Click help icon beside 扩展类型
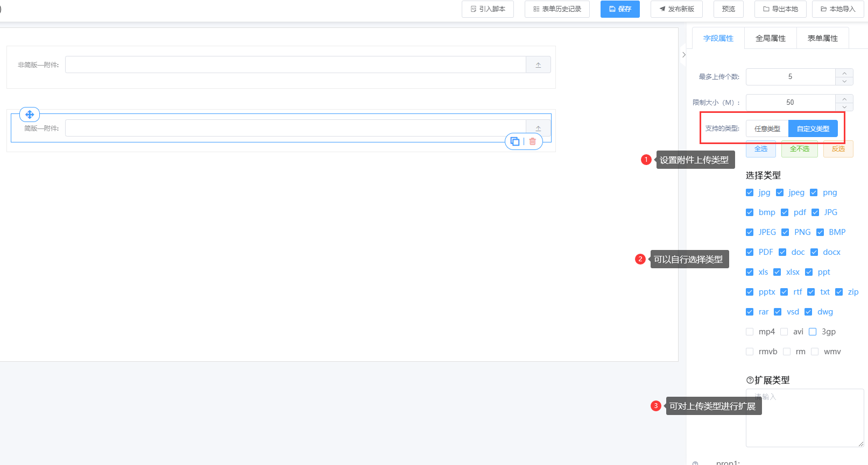Screen dimensions: 868x465 pos(750,380)
